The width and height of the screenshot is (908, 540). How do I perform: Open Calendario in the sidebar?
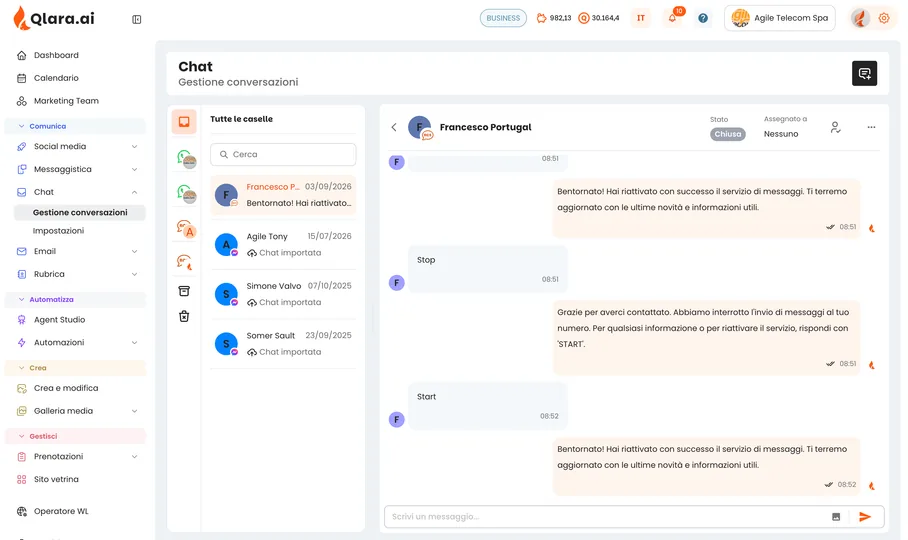(x=56, y=78)
